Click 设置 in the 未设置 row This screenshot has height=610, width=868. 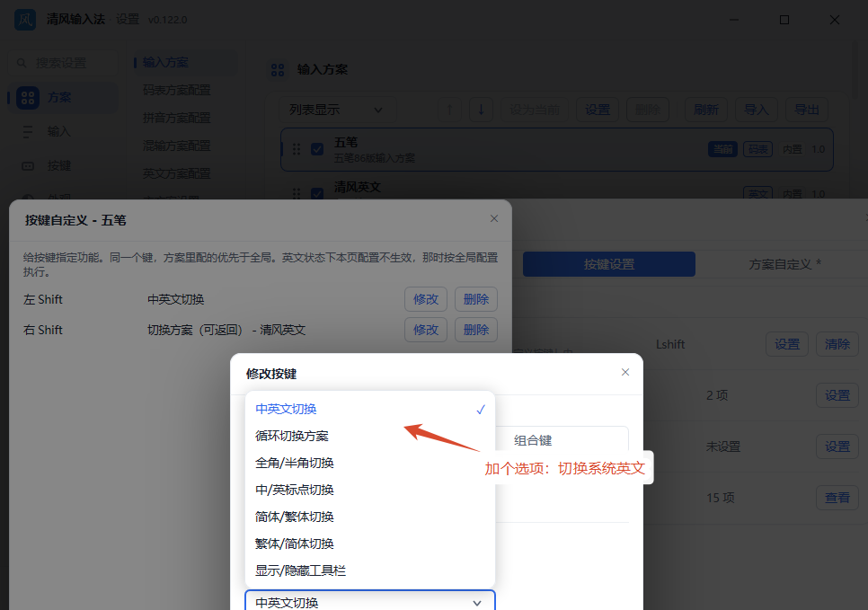tap(837, 446)
